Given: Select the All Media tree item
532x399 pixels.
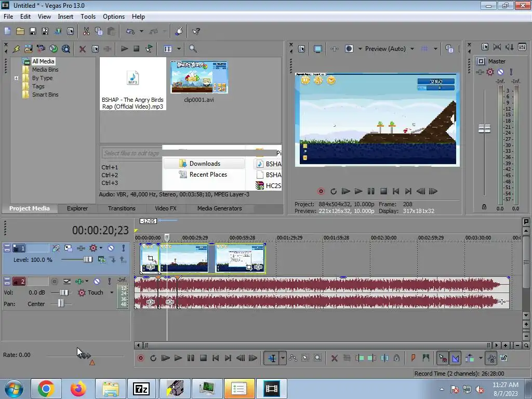Looking at the screenshot, I should click(x=43, y=61).
